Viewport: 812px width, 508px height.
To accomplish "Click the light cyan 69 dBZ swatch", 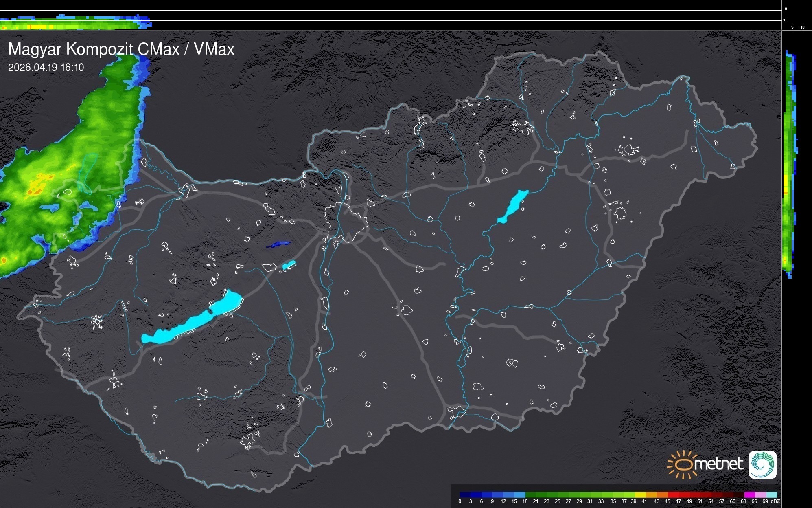I will pos(771,495).
